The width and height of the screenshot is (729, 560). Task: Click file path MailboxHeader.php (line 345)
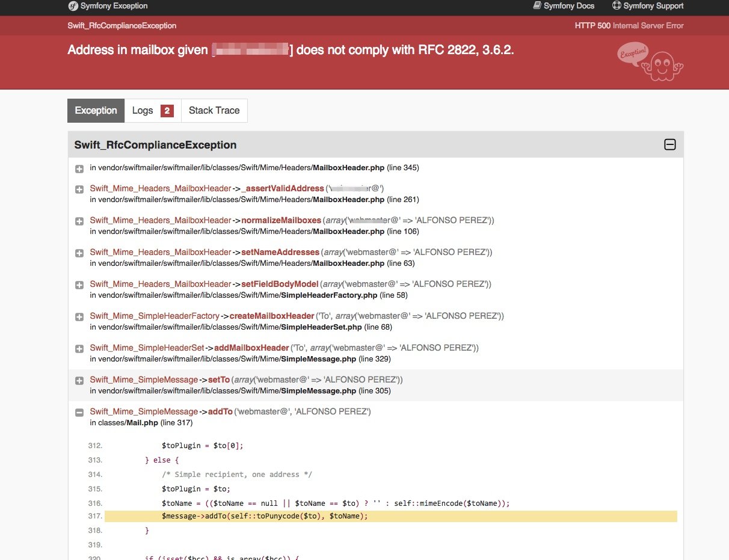click(x=254, y=168)
